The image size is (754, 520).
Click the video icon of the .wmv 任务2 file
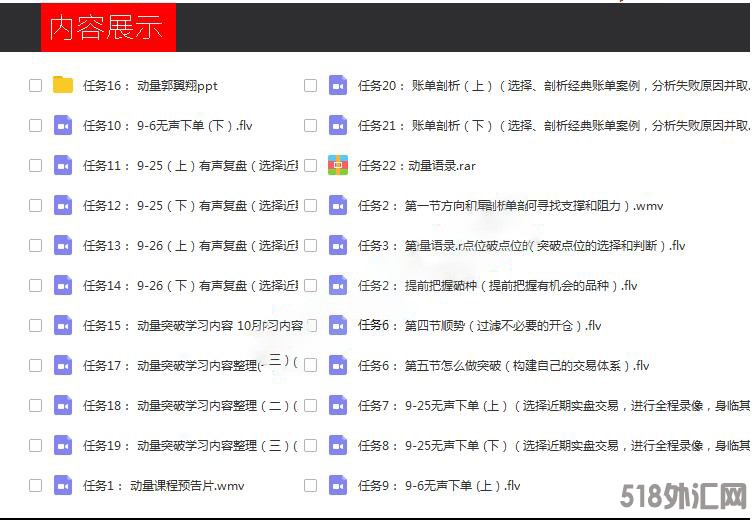pos(338,205)
